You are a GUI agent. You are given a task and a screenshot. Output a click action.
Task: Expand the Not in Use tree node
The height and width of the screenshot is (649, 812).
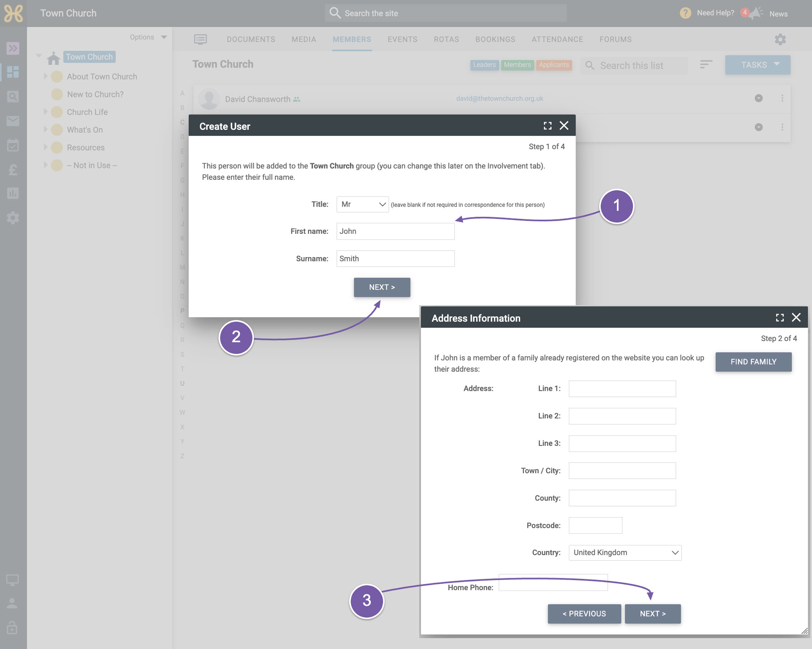tap(45, 165)
